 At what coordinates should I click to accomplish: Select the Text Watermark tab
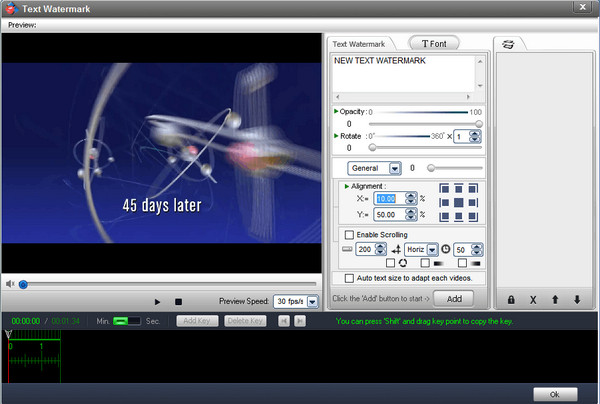tap(357, 44)
